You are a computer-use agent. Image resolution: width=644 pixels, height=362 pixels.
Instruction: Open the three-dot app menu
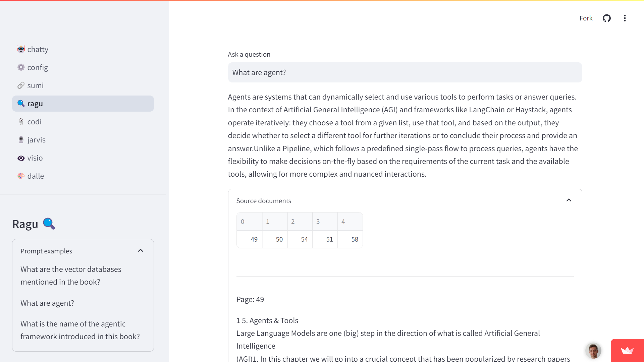(625, 18)
